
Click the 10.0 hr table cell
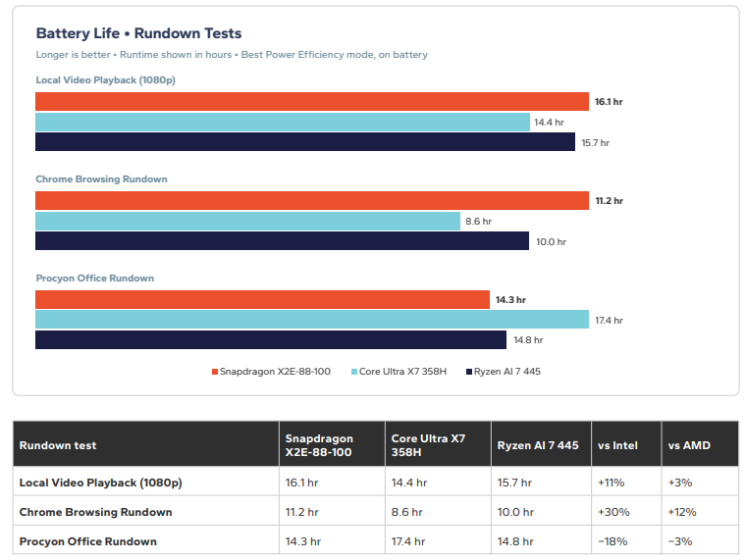click(x=542, y=511)
